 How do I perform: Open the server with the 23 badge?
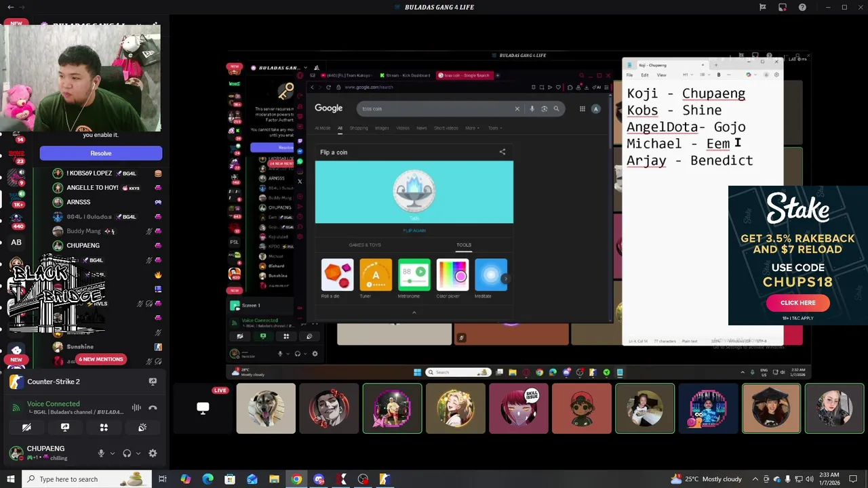(x=16, y=155)
